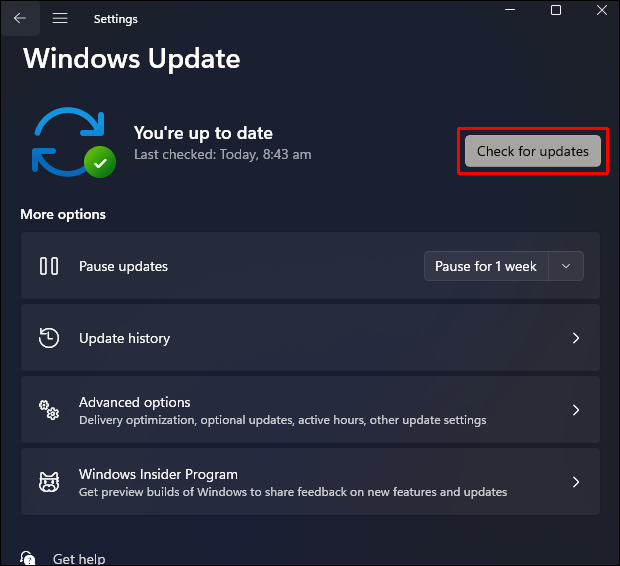Click the Pause updates pause icon
This screenshot has height=566, width=620.
point(49,266)
